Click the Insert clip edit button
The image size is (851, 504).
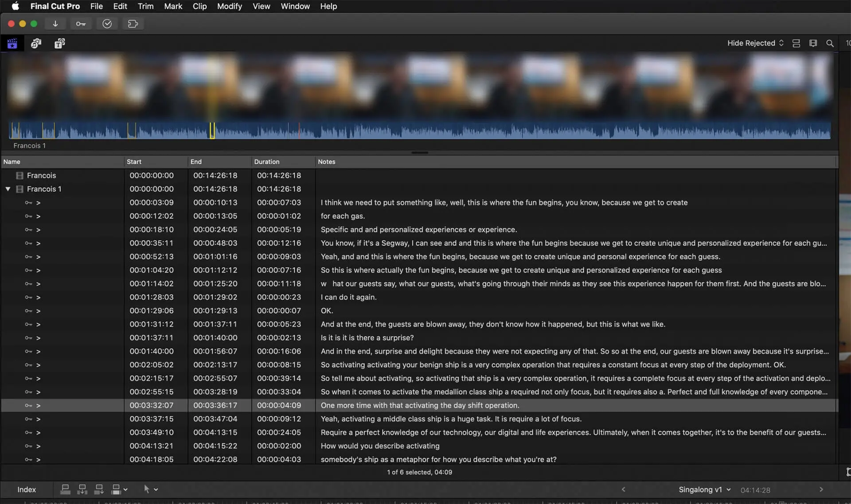point(82,489)
